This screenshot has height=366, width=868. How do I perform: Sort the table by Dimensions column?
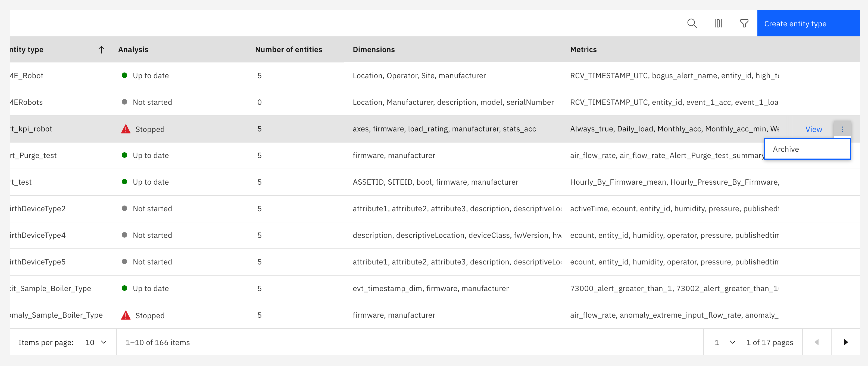pos(374,49)
